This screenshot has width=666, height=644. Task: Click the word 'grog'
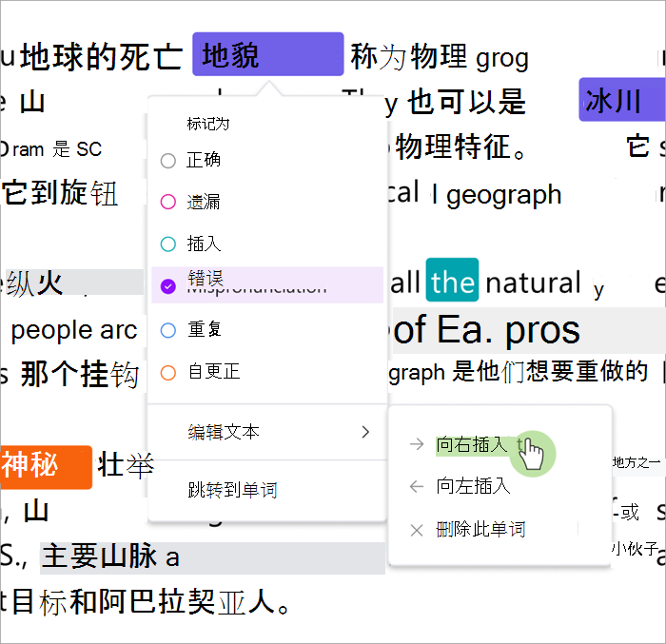click(502, 59)
